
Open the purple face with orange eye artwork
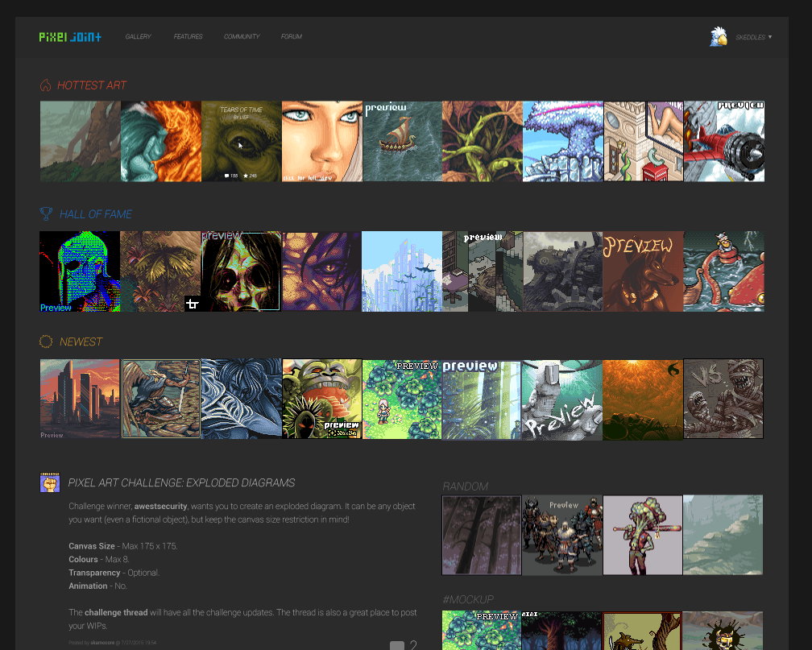321,271
